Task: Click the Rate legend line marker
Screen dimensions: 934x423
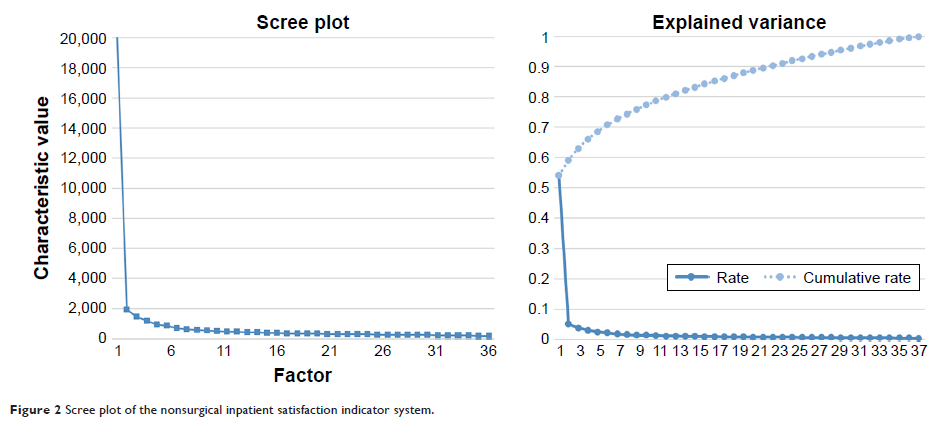Action: 692,278
